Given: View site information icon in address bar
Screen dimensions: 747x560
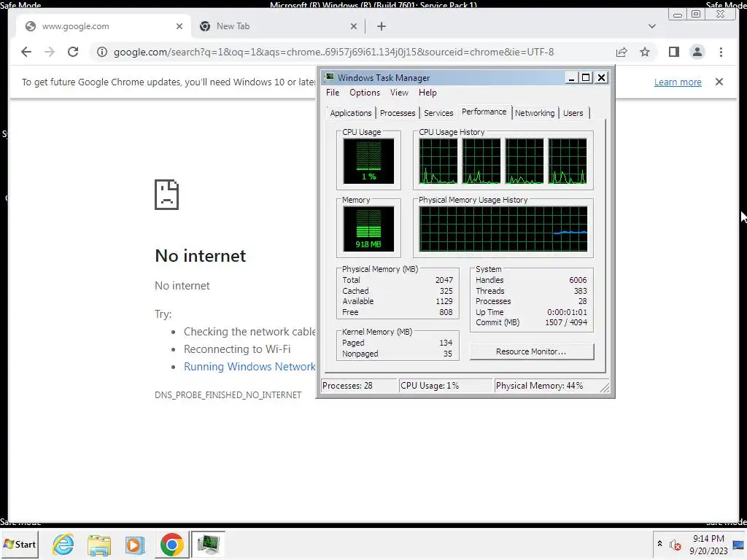Looking at the screenshot, I should pos(102,52).
